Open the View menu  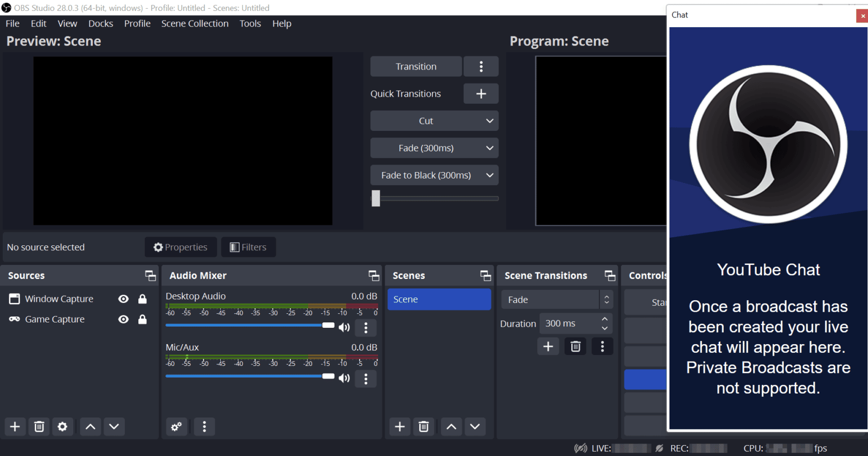(x=67, y=23)
